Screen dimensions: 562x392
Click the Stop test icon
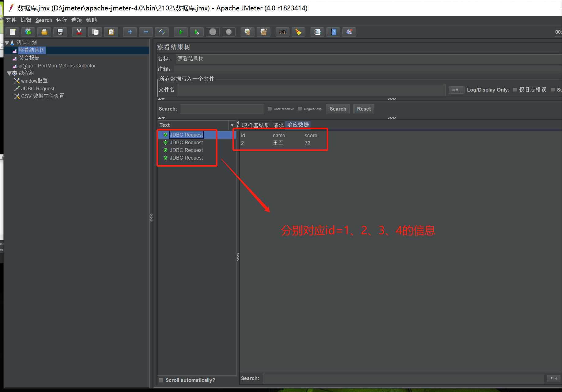pos(213,32)
